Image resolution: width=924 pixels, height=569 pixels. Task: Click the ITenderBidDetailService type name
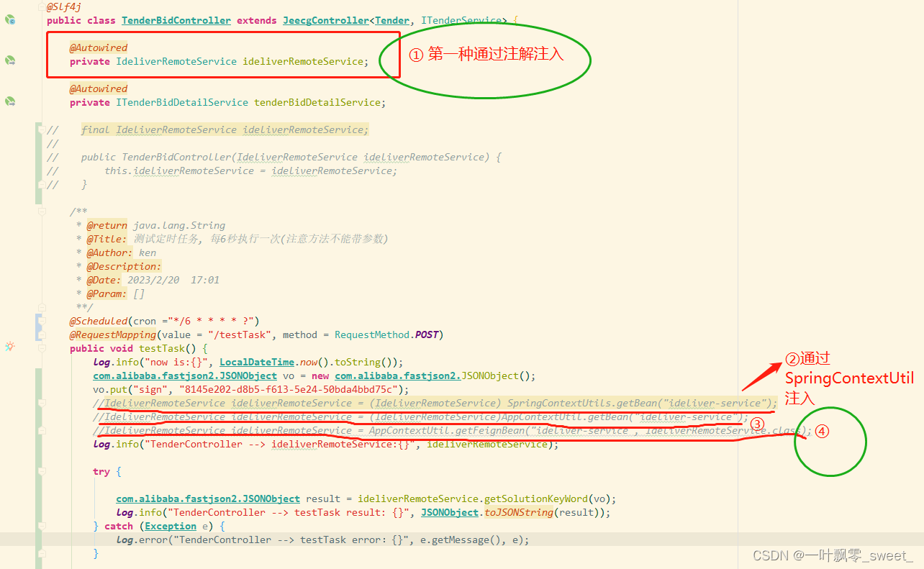[x=182, y=102]
